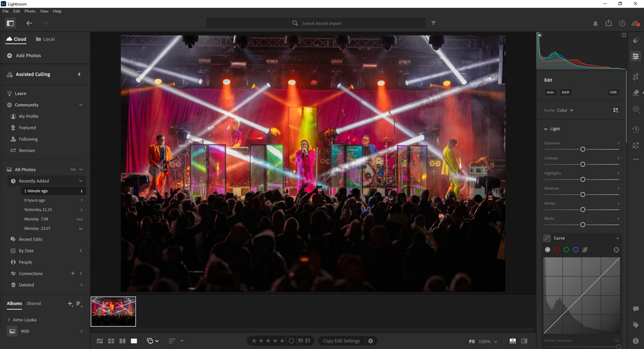The width and height of the screenshot is (644, 349).
Task: Expand the By Date chevron
Action: pyautogui.click(x=81, y=251)
